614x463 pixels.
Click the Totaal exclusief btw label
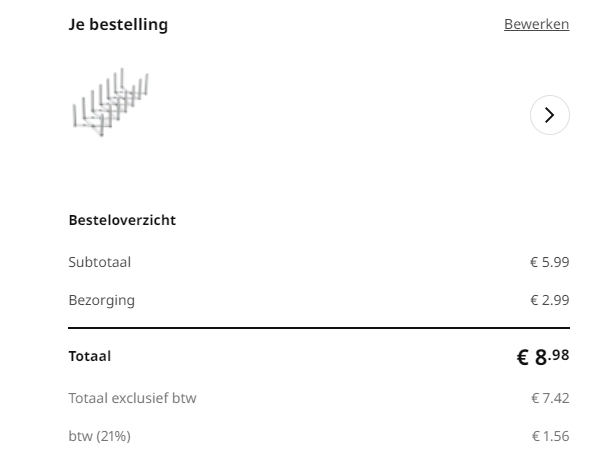[x=132, y=398]
